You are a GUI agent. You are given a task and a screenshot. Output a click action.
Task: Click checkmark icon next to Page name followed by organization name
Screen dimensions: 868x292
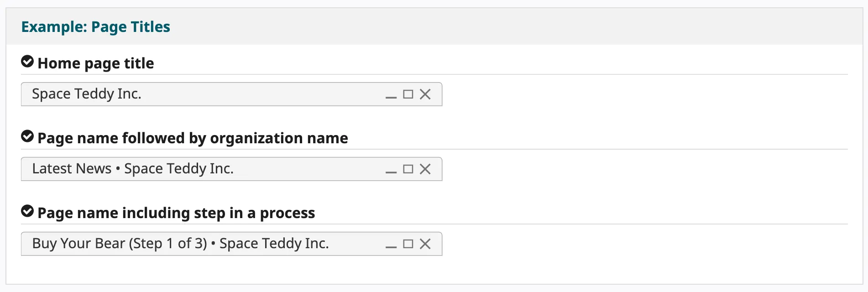[27, 136]
